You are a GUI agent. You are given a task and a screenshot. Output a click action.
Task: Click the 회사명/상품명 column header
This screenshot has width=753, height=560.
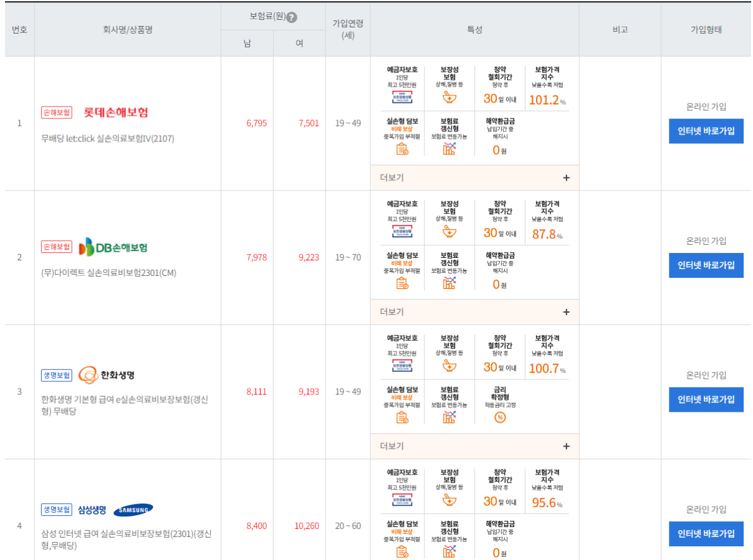(128, 29)
